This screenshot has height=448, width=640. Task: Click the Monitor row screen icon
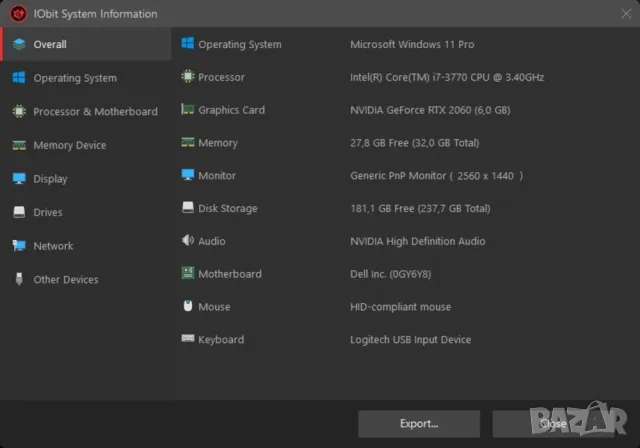tap(188, 175)
